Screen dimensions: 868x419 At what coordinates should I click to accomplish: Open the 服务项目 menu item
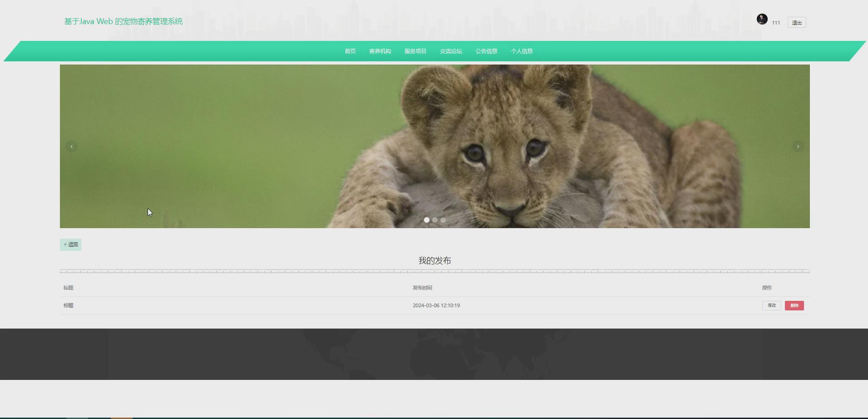[x=415, y=51]
